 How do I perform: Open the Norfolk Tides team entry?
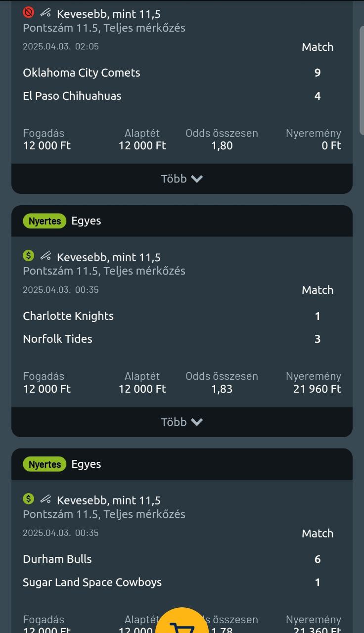[57, 339]
